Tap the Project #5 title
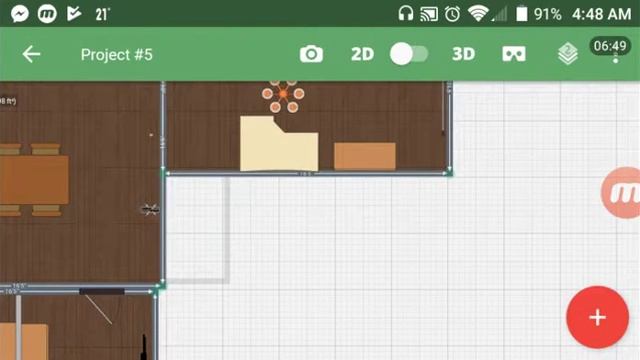This screenshot has width=640, height=360. (116, 55)
